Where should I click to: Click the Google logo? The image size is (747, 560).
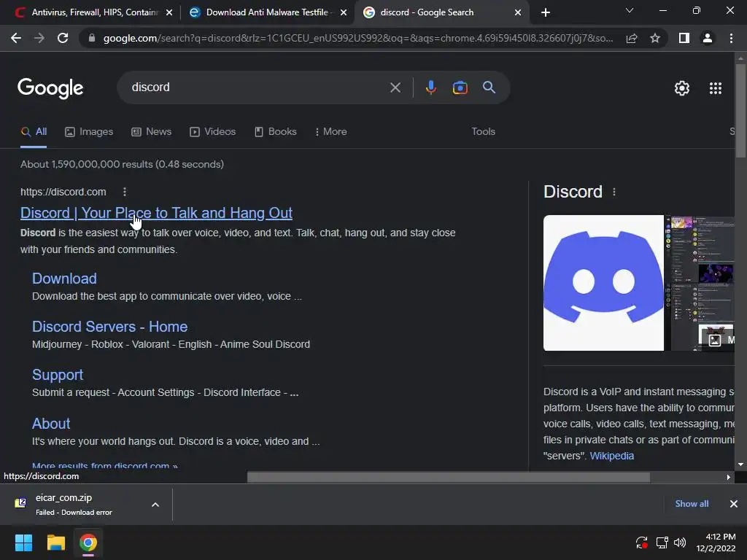50,88
